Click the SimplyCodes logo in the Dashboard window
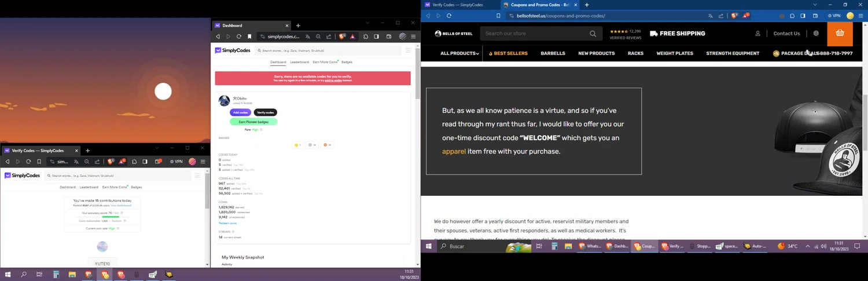The width and height of the screenshot is (868, 281). 233,50
